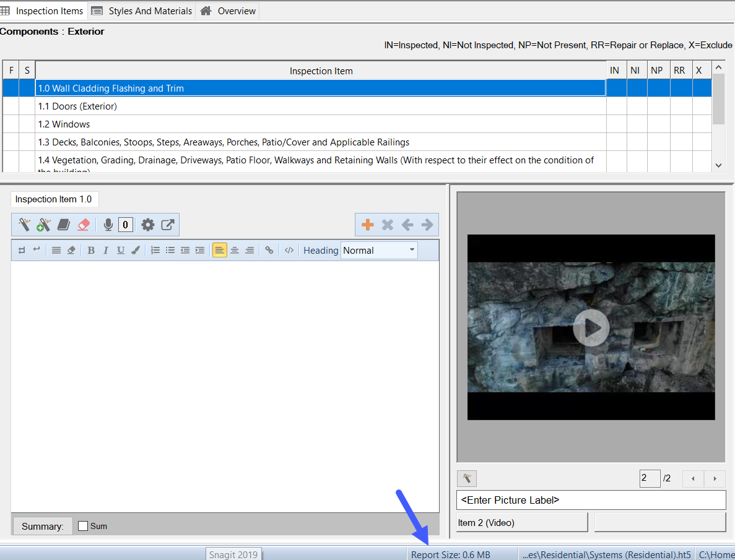
Task: Click the microphone dictation icon
Action: click(x=108, y=225)
